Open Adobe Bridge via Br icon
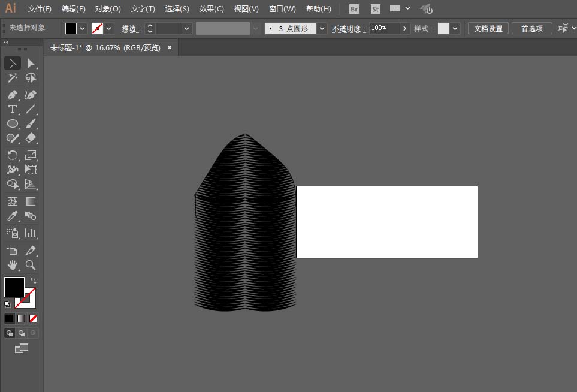Screen dimensions: 577x392 pos(354,9)
